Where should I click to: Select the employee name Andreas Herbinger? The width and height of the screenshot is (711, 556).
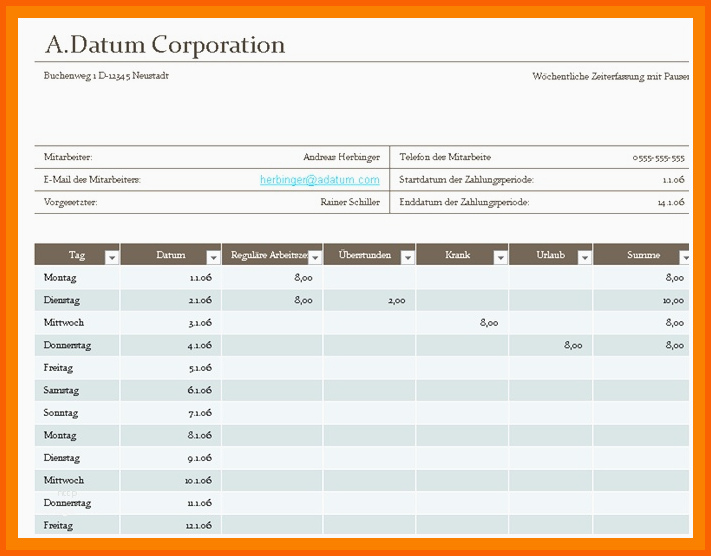pyautogui.click(x=341, y=157)
